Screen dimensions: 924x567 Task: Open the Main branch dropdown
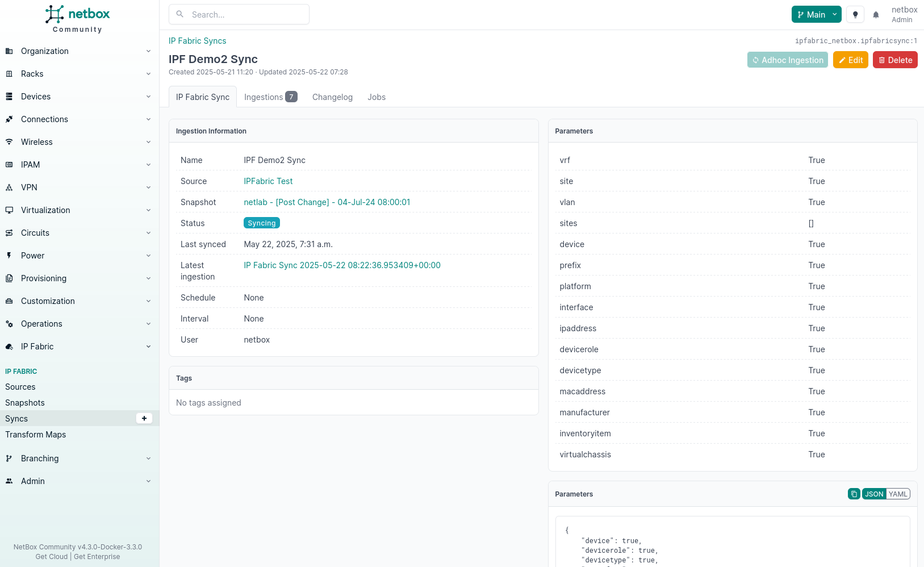click(x=816, y=15)
